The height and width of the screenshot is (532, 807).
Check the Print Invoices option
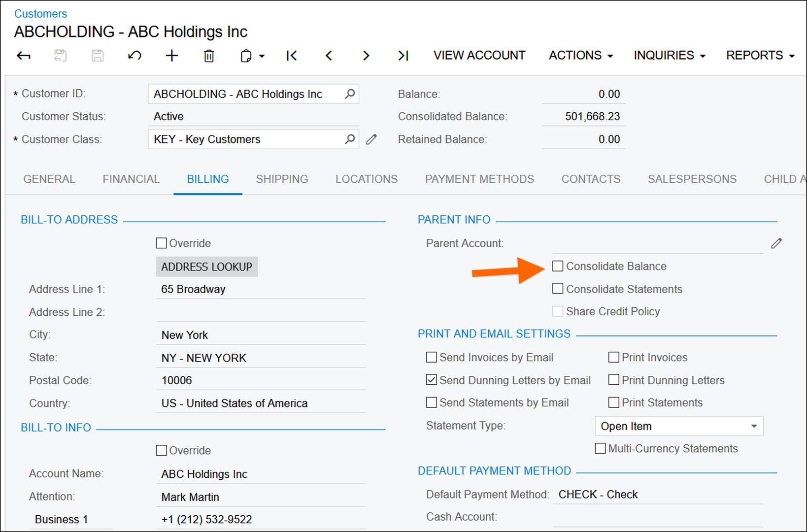point(614,357)
